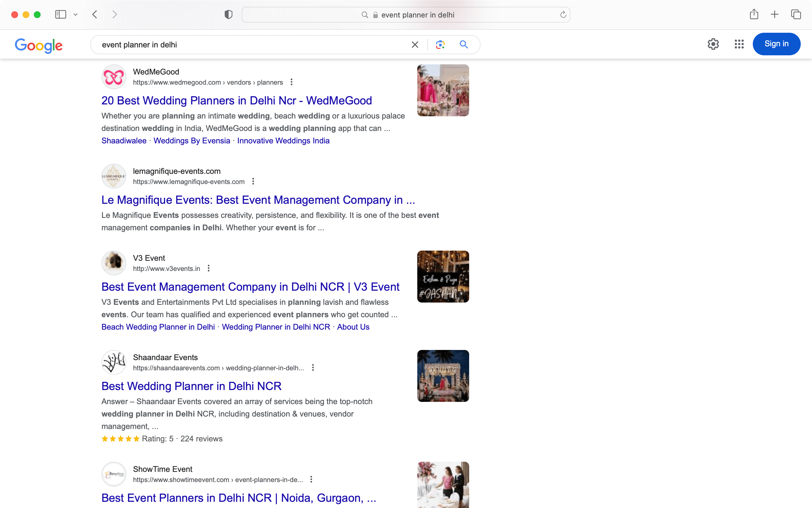Open the WedMeGood result thumbnail
This screenshot has width=812, height=508.
pyautogui.click(x=443, y=90)
